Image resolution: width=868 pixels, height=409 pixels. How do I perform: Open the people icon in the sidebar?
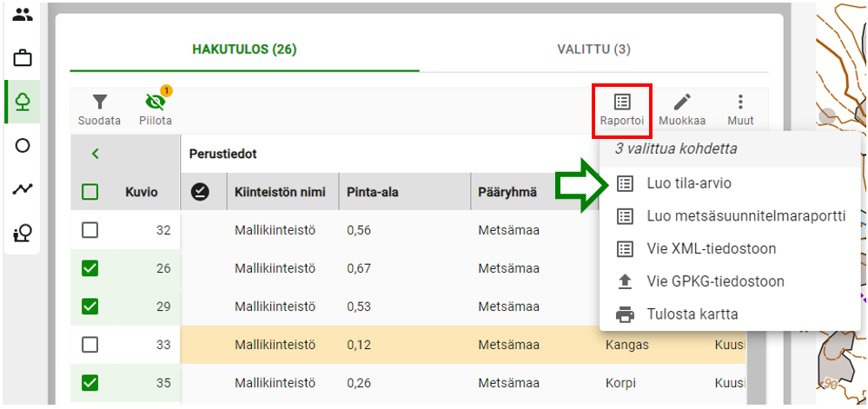coord(22,15)
